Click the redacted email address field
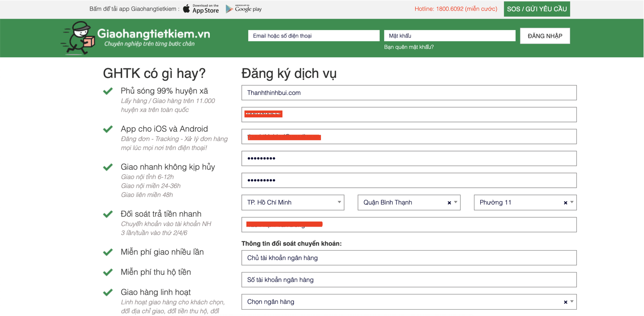The image size is (644, 316). [x=409, y=137]
